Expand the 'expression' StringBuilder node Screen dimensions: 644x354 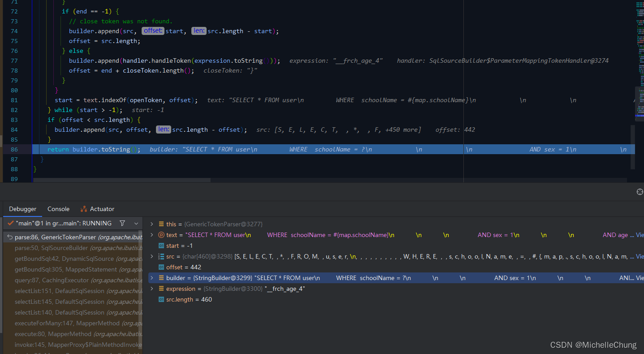pyautogui.click(x=151, y=289)
